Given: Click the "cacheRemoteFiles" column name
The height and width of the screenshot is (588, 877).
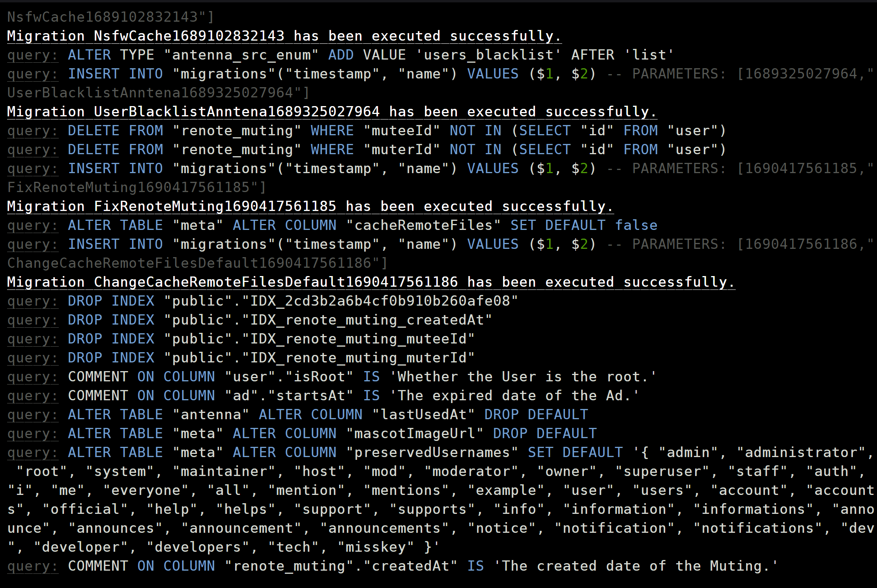Looking at the screenshot, I should [423, 226].
